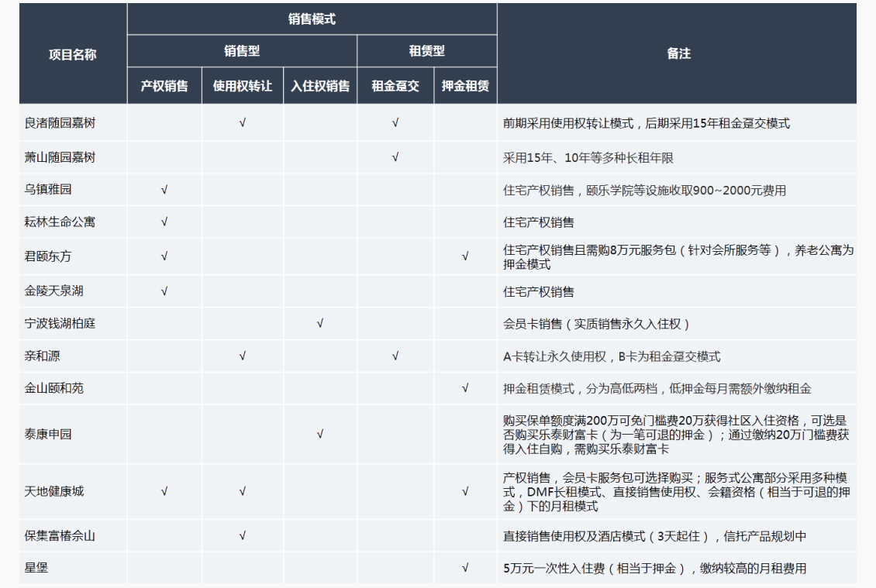The width and height of the screenshot is (876, 588).
Task: Click 君颐东方 checkmark under 押金租赁
Action: (465, 256)
